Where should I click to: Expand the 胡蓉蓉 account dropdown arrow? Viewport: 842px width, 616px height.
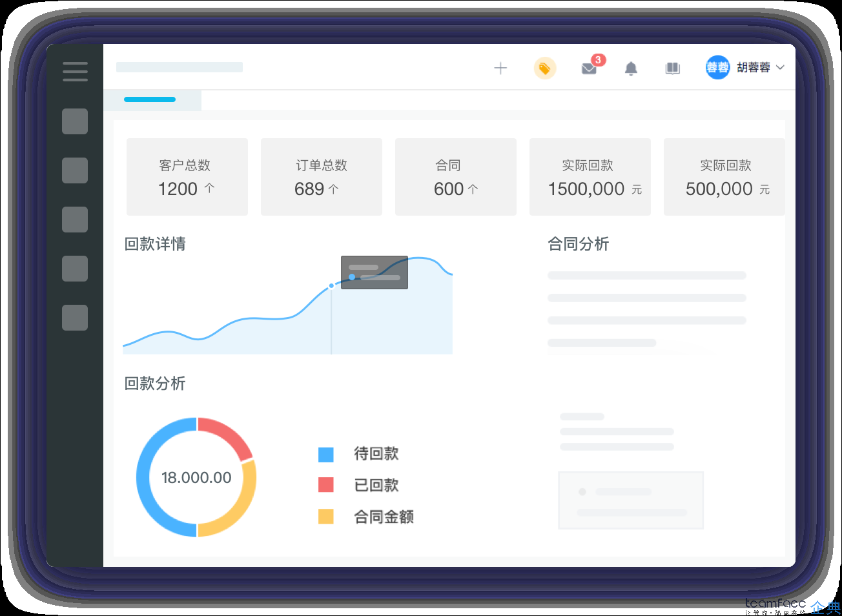[x=780, y=67]
